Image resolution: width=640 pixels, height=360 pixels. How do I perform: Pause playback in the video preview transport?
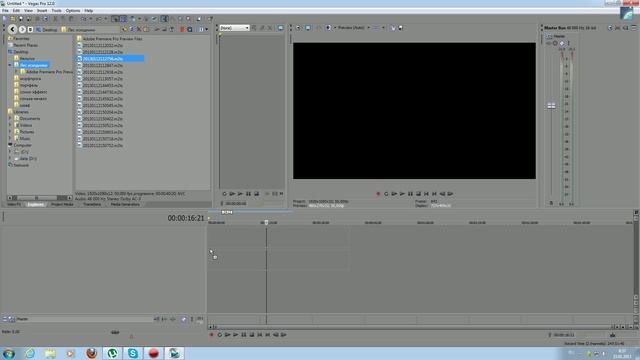click(410, 194)
